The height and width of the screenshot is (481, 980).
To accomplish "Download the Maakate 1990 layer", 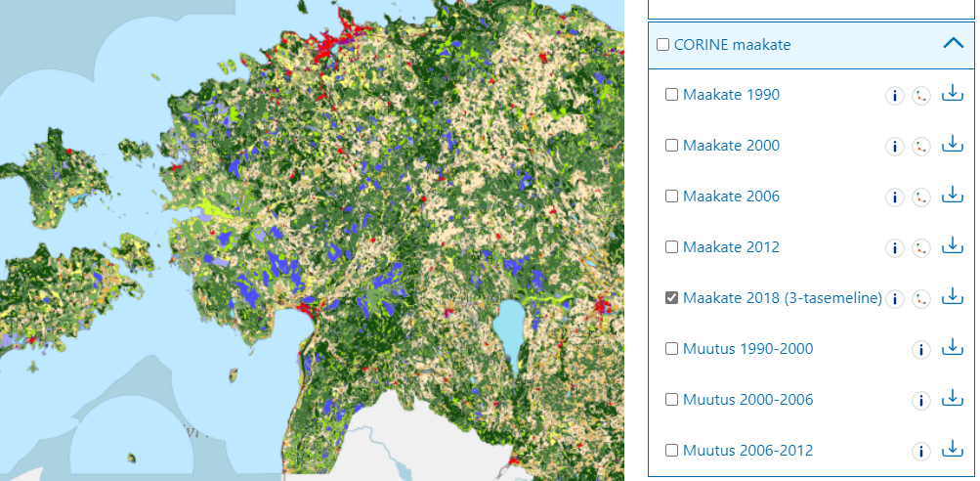I will click(x=952, y=95).
